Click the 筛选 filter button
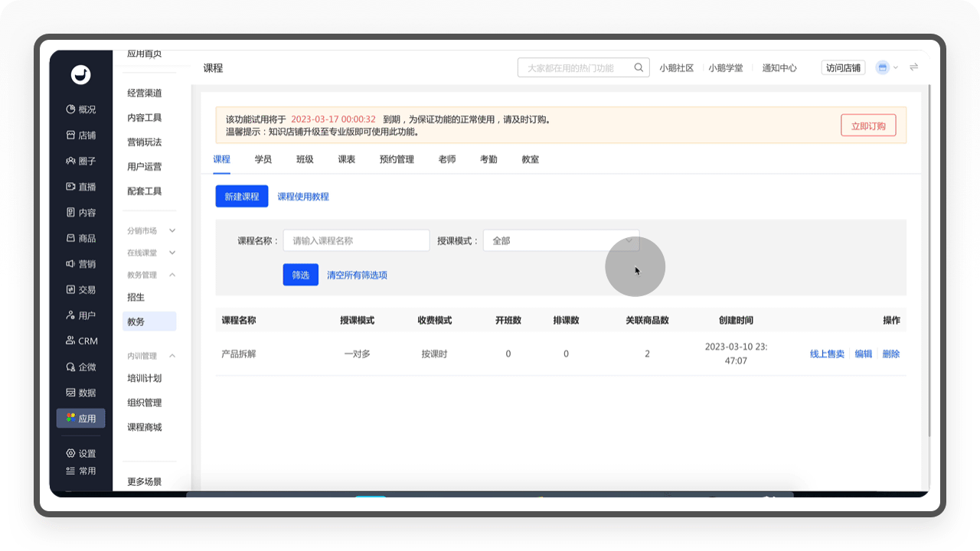 click(301, 275)
